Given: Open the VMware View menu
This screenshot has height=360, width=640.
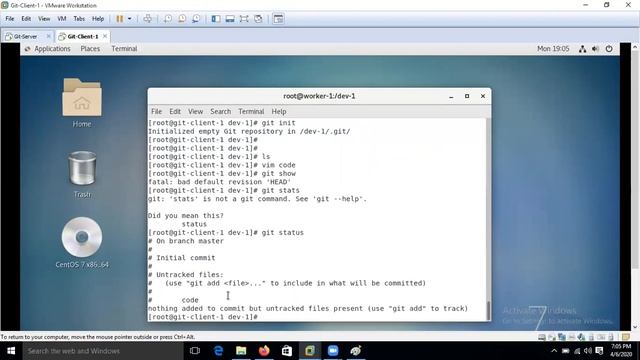Looking at the screenshot, I should tap(44, 19).
